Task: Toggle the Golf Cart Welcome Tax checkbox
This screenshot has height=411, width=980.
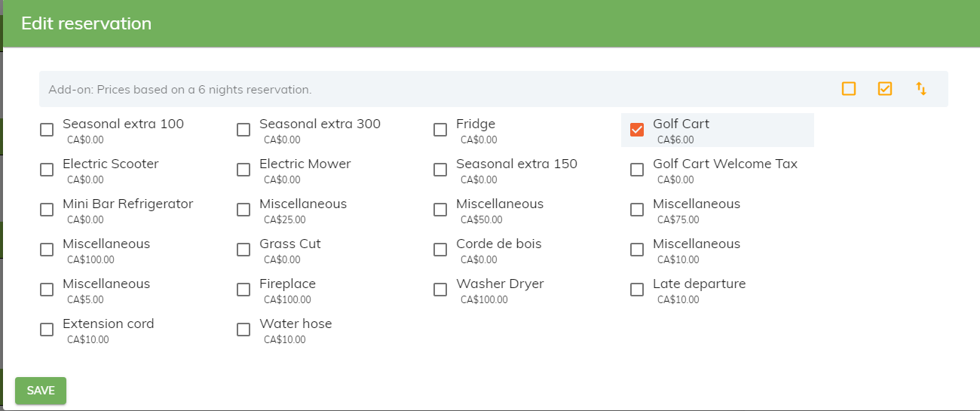Action: 637,170
